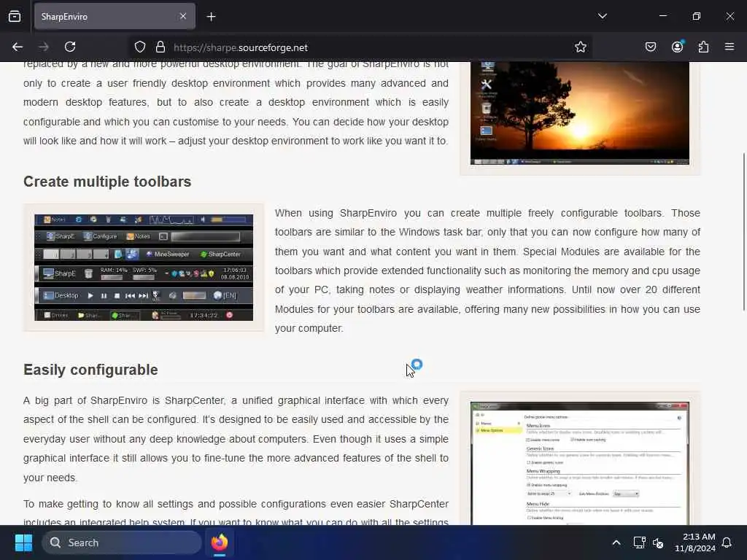View site security padlock info
Screen dimensions: 747x560
tap(160, 47)
